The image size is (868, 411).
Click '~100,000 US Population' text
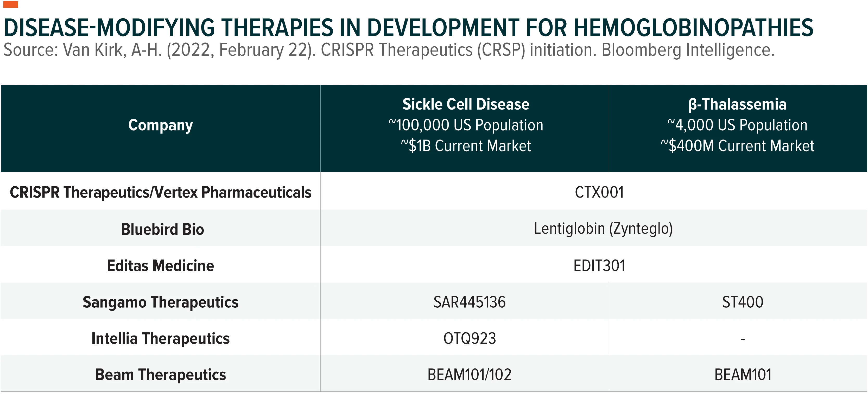tap(466, 125)
